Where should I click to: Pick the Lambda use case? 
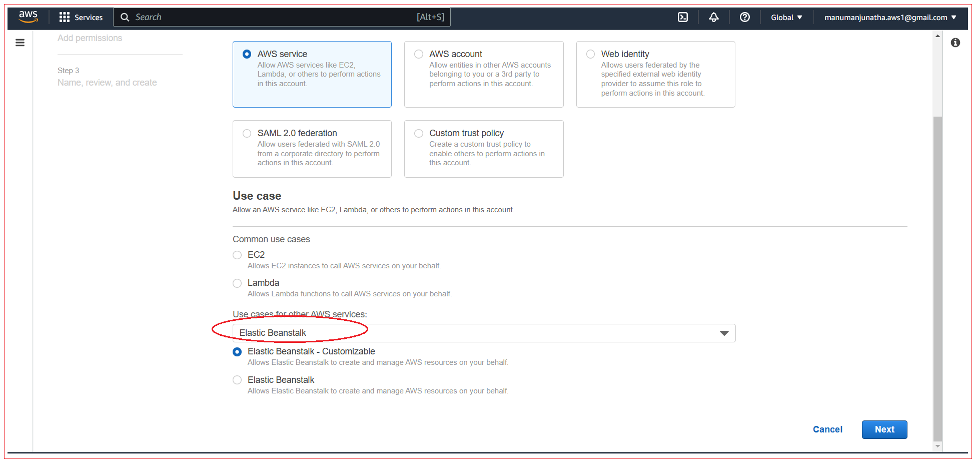click(237, 283)
